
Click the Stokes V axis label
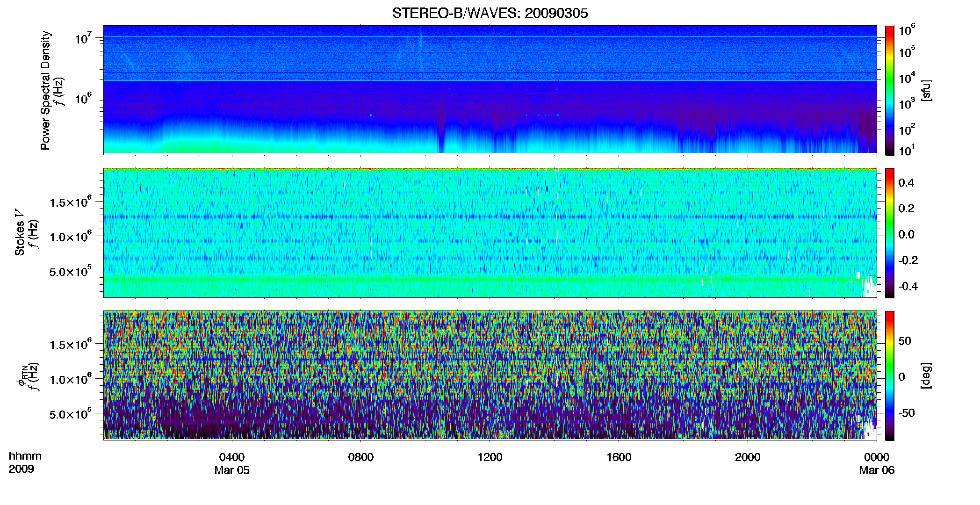click(20, 232)
